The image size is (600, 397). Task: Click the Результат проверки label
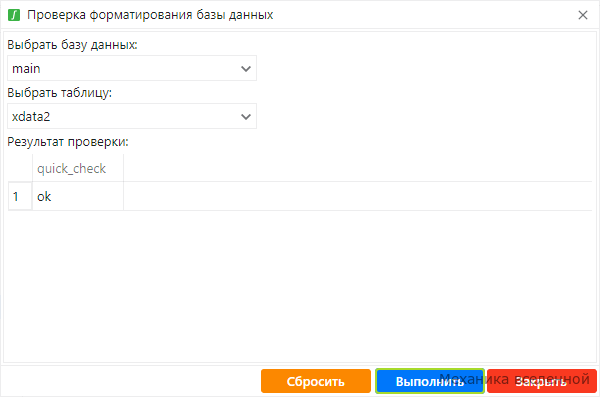(x=68, y=142)
